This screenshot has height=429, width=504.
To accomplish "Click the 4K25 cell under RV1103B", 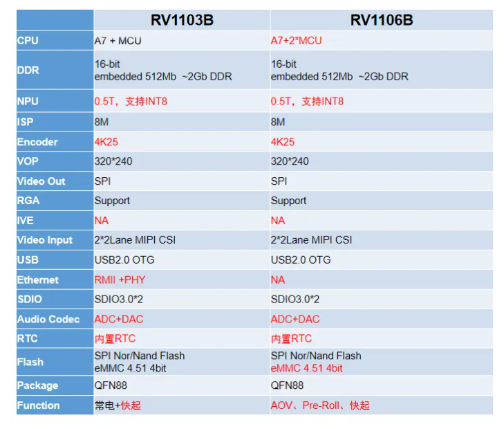I will click(x=106, y=142).
